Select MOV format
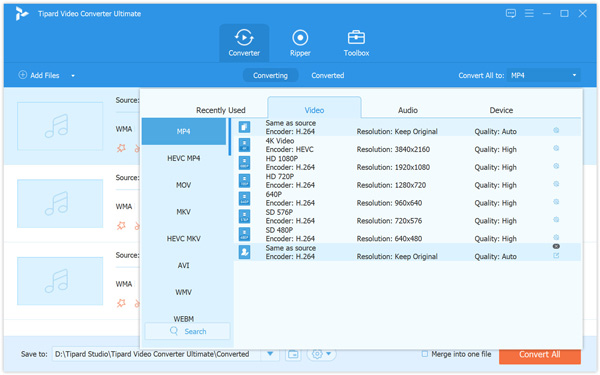This screenshot has width=600, height=375. pyautogui.click(x=184, y=185)
